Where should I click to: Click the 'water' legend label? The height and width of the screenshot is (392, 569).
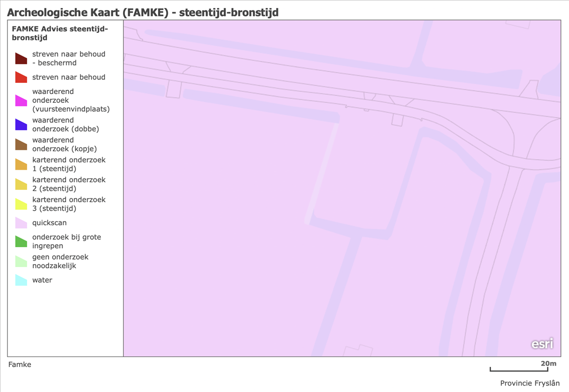click(42, 280)
